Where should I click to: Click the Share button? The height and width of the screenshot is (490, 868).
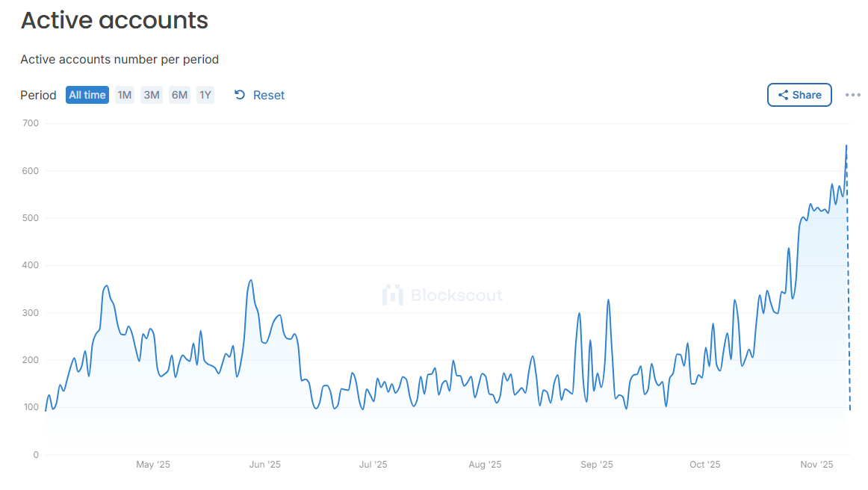[799, 95]
